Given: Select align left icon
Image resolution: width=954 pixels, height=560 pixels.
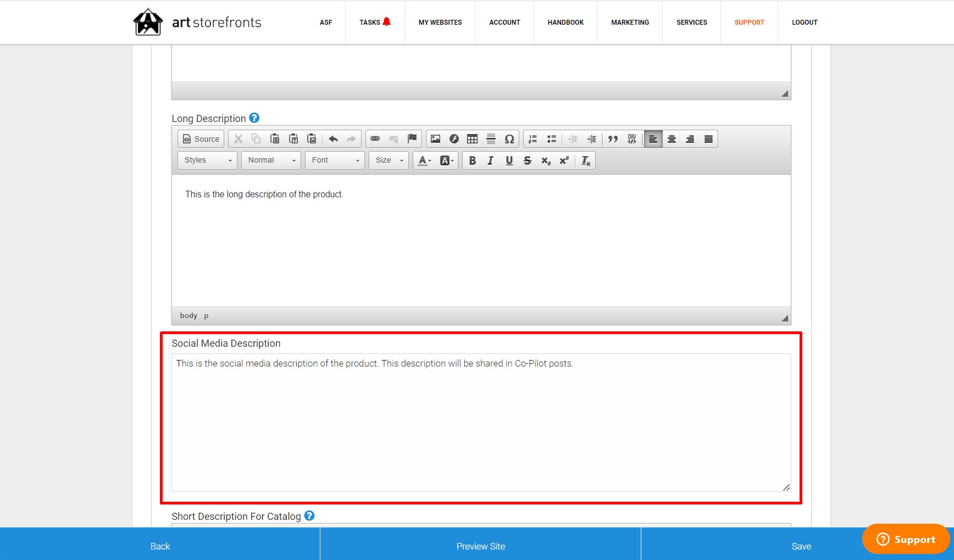Looking at the screenshot, I should (653, 139).
